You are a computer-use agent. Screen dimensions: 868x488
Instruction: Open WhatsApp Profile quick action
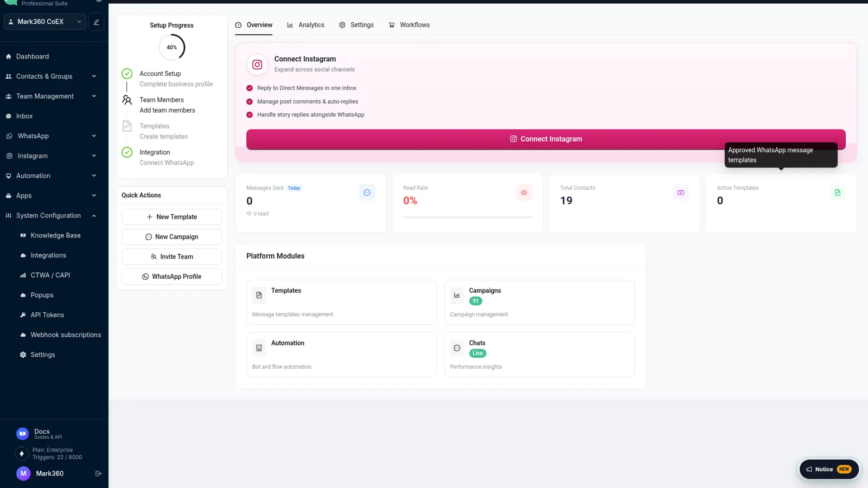point(171,277)
